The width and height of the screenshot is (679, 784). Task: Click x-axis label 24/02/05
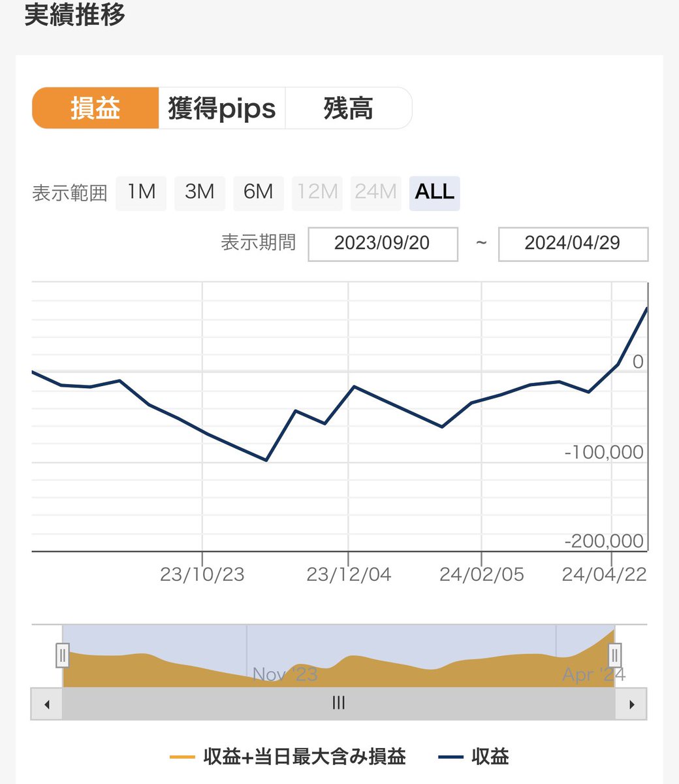pyautogui.click(x=482, y=574)
